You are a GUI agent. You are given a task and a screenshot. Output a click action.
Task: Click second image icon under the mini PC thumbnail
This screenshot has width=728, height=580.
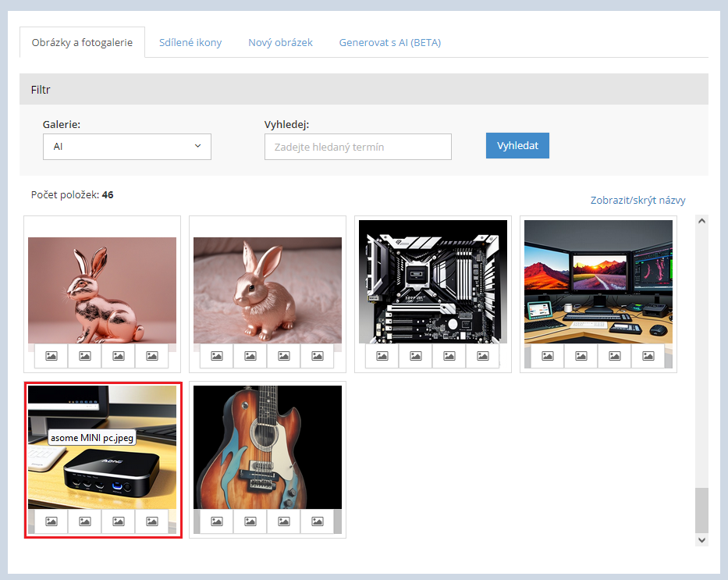tap(85, 521)
